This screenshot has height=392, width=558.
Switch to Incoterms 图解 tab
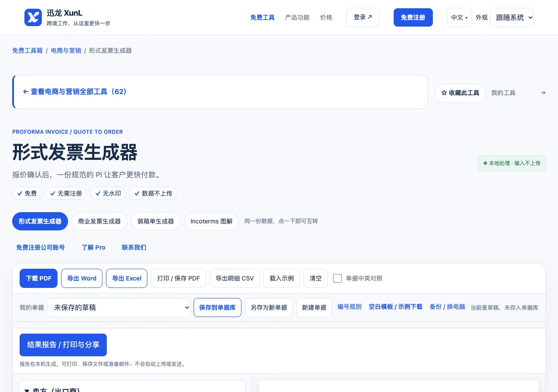tap(211, 221)
